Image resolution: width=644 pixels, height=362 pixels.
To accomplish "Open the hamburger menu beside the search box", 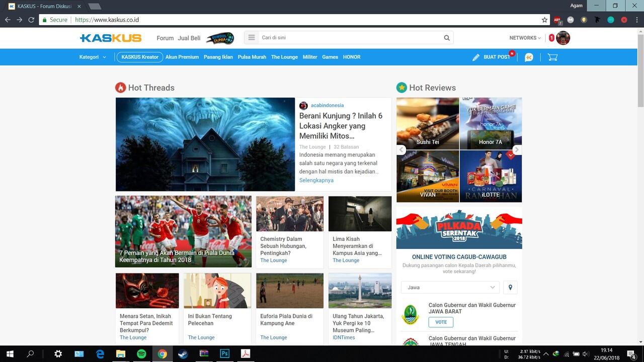I will pyautogui.click(x=252, y=38).
